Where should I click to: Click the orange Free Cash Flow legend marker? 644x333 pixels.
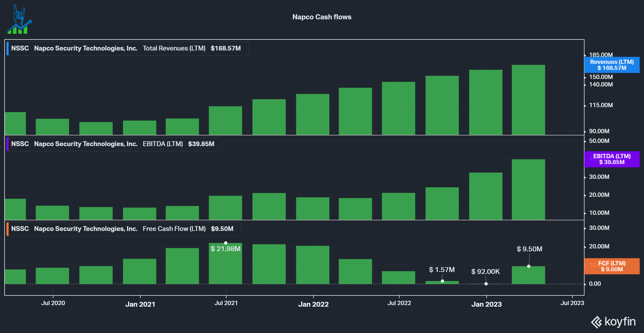coord(8,229)
